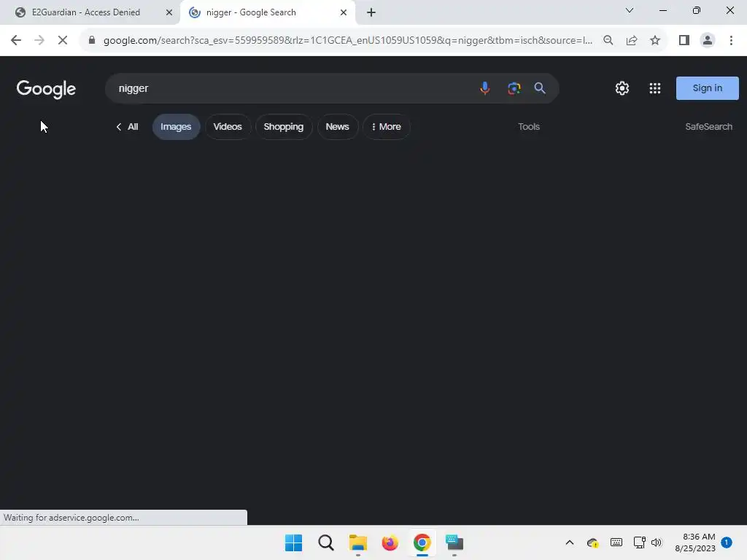Share this page from address bar

click(632, 41)
